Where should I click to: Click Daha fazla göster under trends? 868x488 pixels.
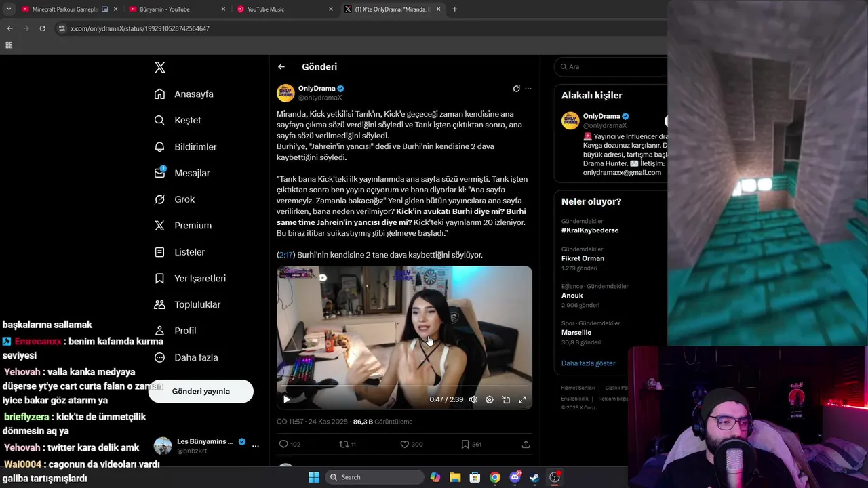(588, 363)
